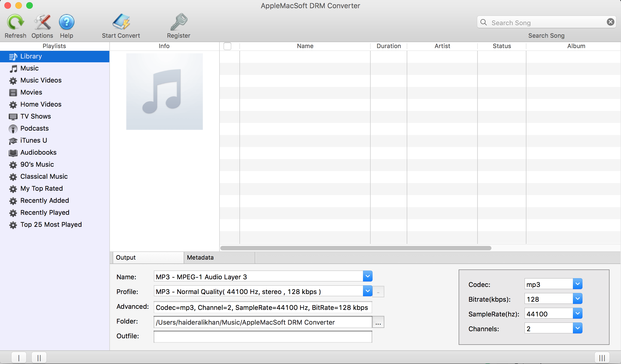Clear the Search Song field
The width and height of the screenshot is (621, 364).
tap(611, 22)
